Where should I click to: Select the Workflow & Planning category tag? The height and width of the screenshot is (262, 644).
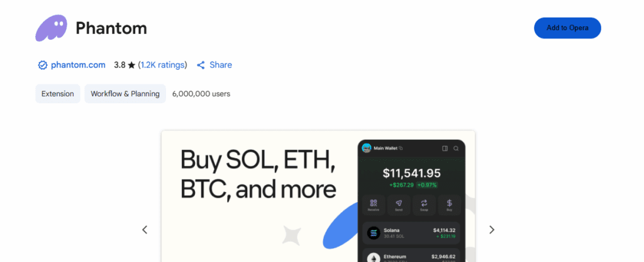pyautogui.click(x=125, y=94)
